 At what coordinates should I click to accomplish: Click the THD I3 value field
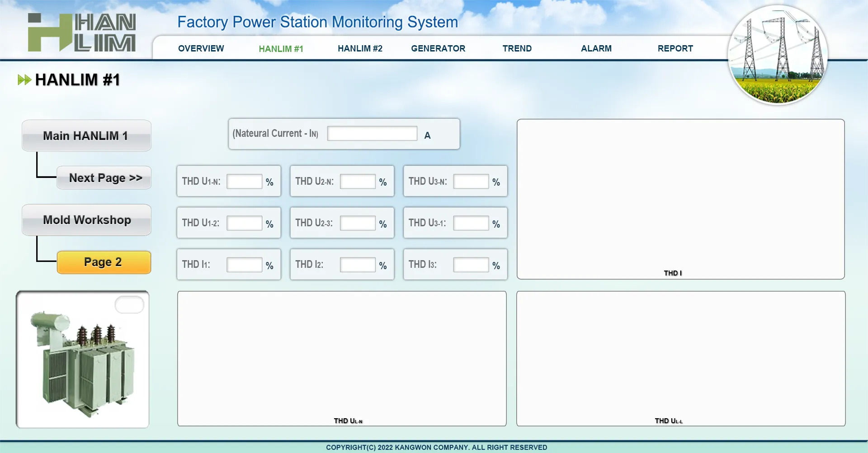pos(471,265)
